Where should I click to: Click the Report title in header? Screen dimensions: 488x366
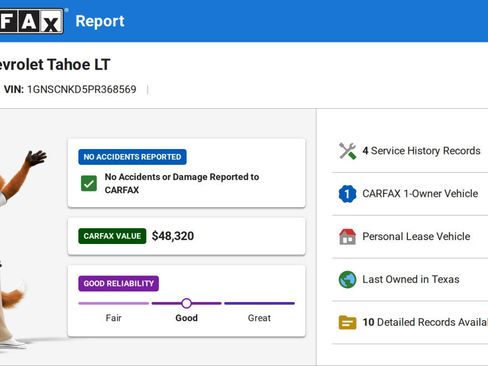(x=100, y=21)
